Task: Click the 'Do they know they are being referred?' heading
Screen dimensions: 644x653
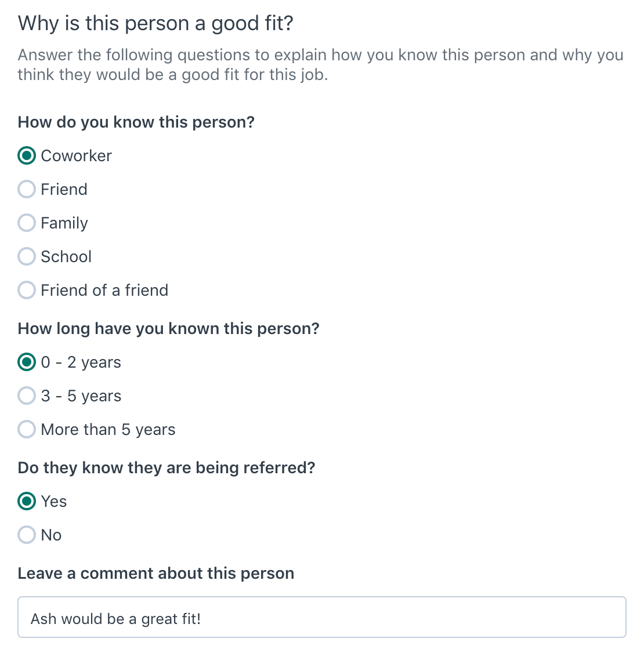Action: pyautogui.click(x=166, y=467)
